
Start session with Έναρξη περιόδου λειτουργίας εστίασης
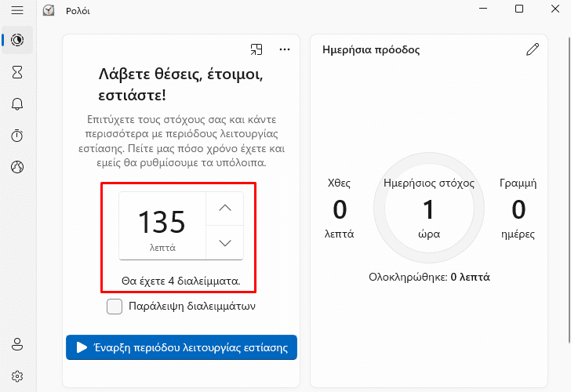181,347
